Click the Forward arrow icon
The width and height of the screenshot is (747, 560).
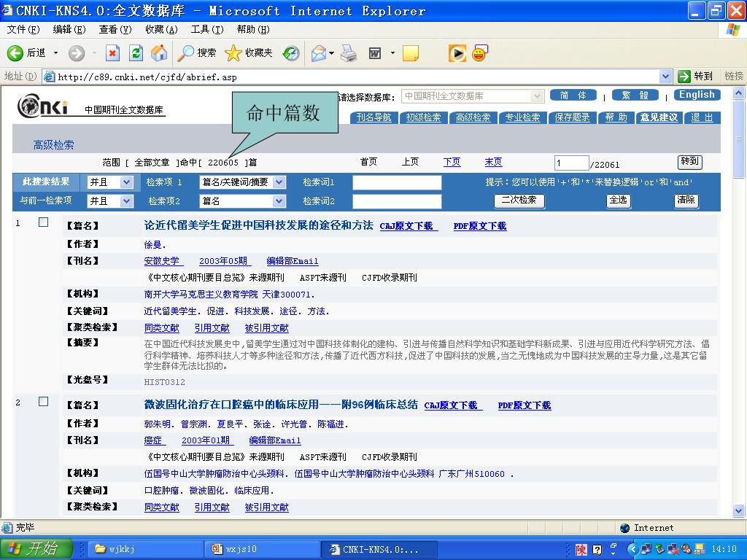(x=76, y=52)
